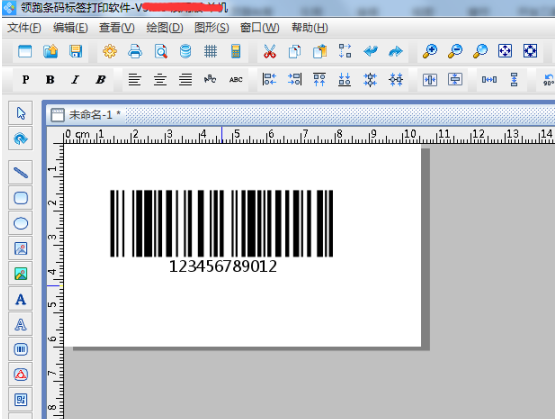Toggle bold B formatting
The width and height of the screenshot is (558, 419).
pos(50,79)
